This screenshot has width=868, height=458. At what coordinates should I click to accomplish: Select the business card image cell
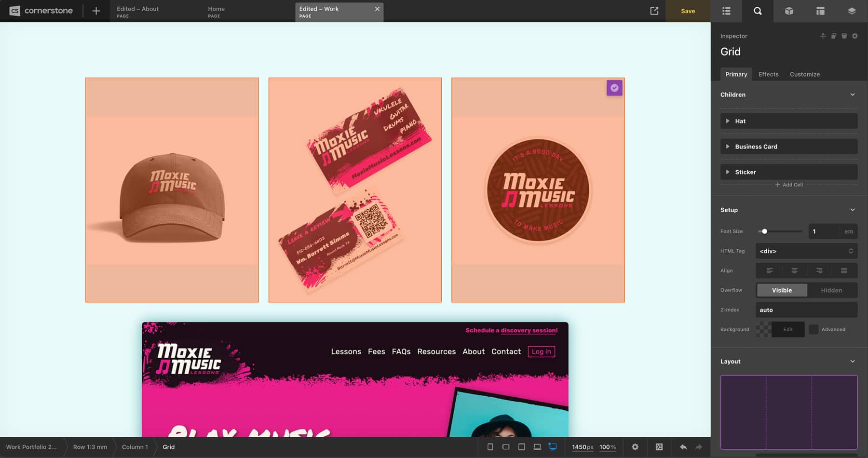pyautogui.click(x=355, y=190)
